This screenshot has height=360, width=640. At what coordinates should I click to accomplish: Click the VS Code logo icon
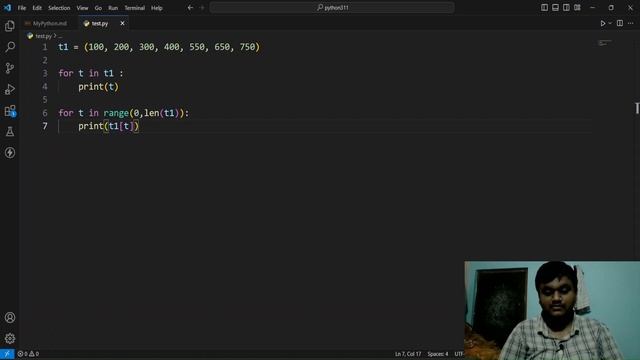tap(7, 7)
